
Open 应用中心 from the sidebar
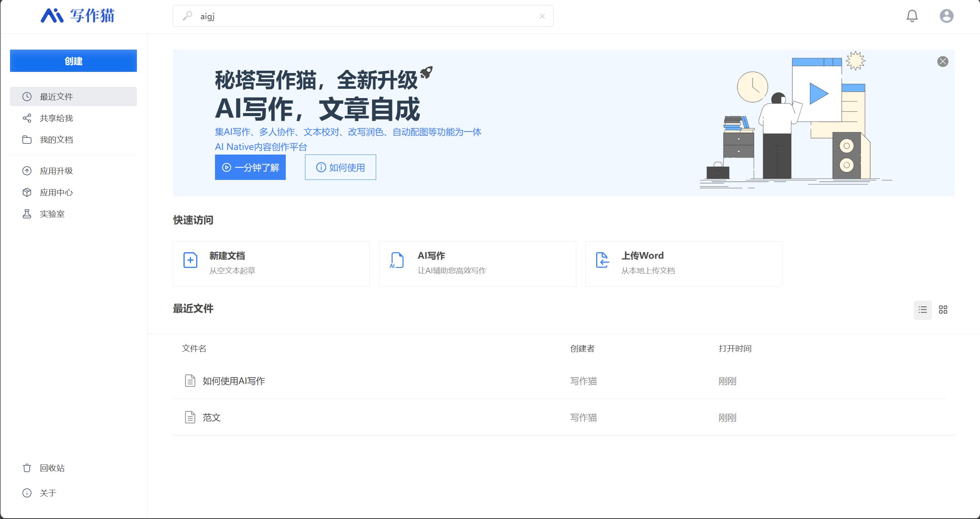[56, 192]
